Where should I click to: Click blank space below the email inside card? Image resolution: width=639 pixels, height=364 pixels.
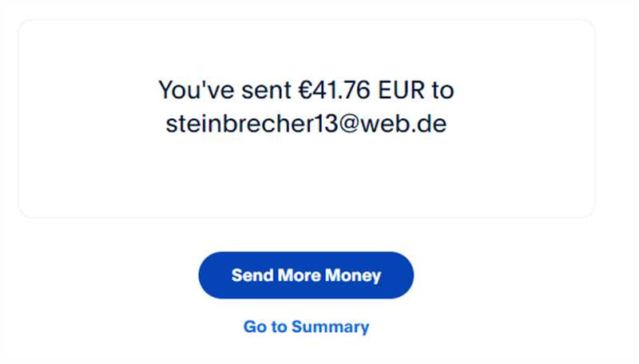(306, 175)
